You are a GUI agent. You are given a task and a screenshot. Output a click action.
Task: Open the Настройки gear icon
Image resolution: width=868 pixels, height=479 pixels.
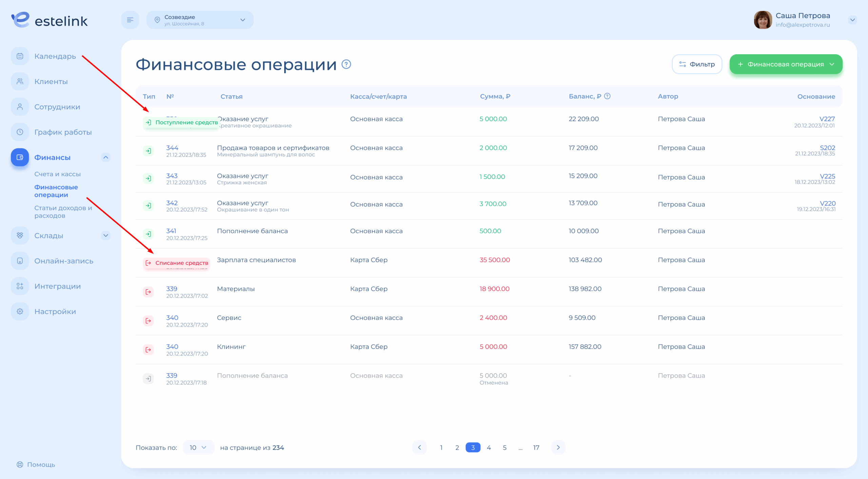pos(20,311)
